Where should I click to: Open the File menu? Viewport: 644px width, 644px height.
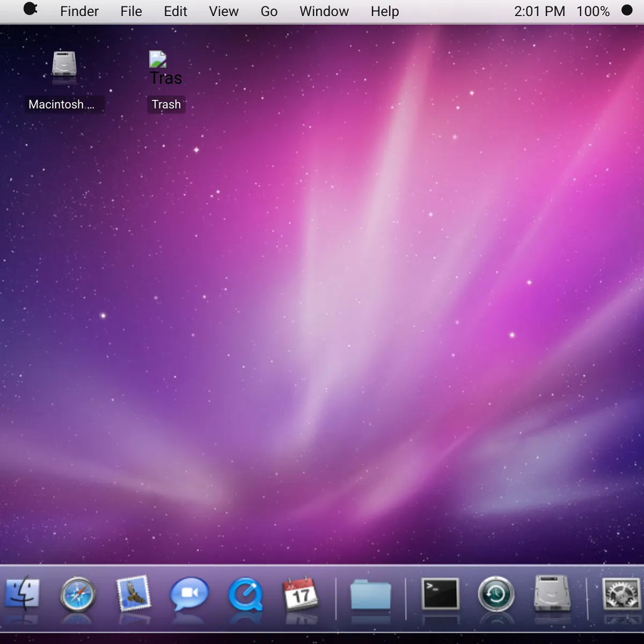[131, 11]
